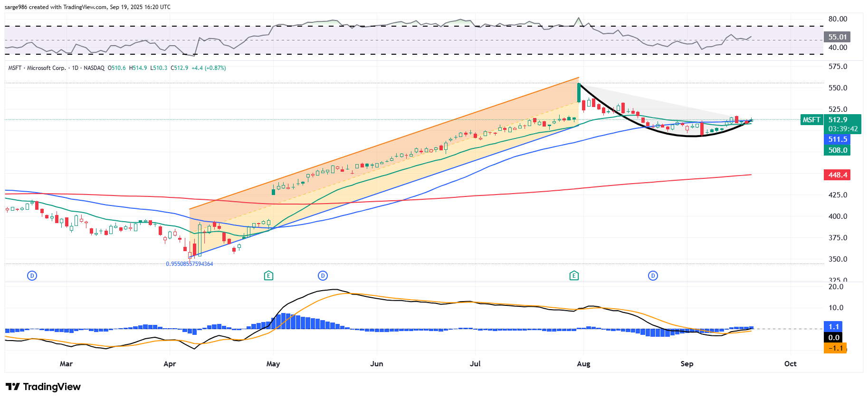Click the blue 511.5 moving average label
The image size is (868, 401).
837,139
